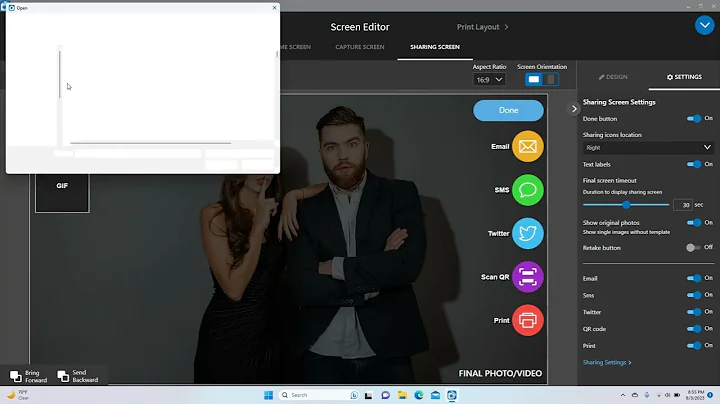Open the Aspect Ratio 16:9 dropdown
The width and height of the screenshot is (720, 404).
point(489,79)
